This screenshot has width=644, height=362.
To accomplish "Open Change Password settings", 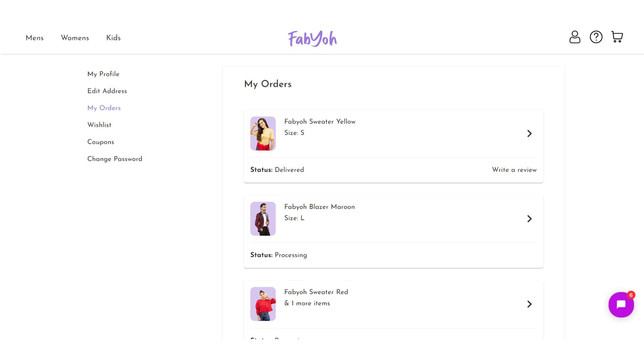I will (115, 159).
